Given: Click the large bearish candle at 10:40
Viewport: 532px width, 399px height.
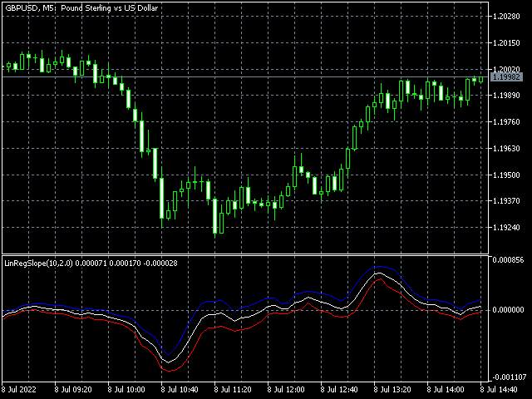Looking at the screenshot, I should coord(162,198).
